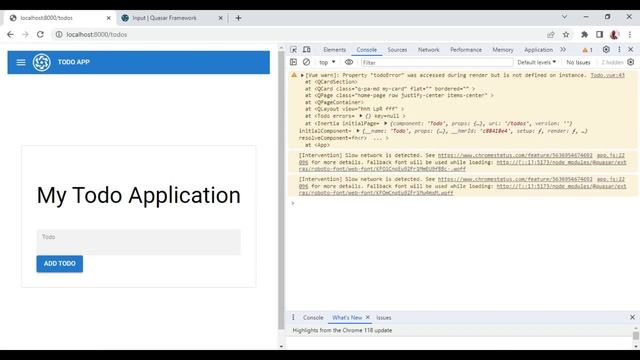
Task: Bookmark this page with the star icon
Action: pyautogui.click(x=566, y=35)
